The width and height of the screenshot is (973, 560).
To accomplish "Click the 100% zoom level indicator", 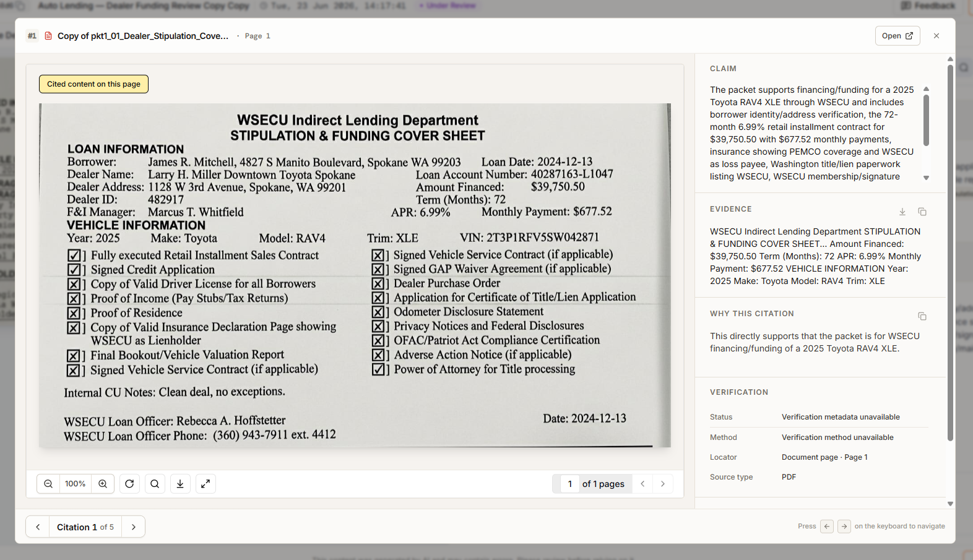I will [x=76, y=484].
